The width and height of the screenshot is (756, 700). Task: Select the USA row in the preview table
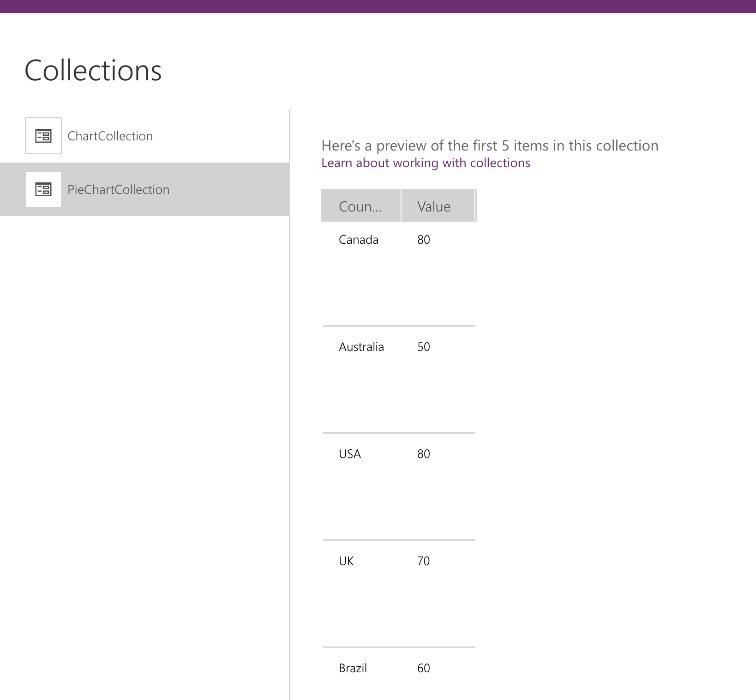tap(349, 453)
